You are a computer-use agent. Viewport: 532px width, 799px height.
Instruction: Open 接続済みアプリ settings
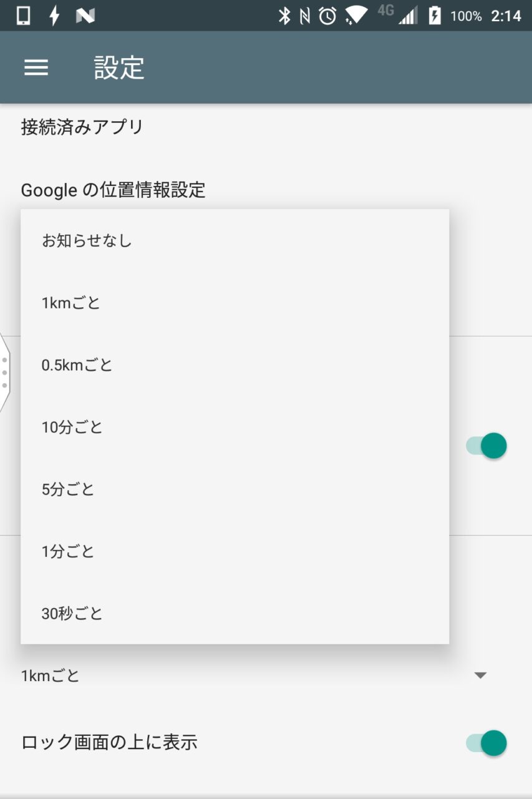click(x=82, y=127)
